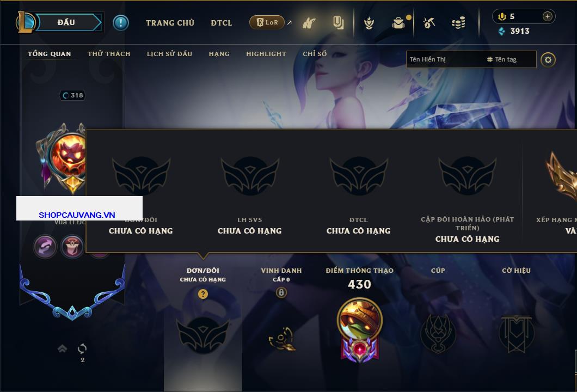Open the alert notification icon

click(121, 23)
